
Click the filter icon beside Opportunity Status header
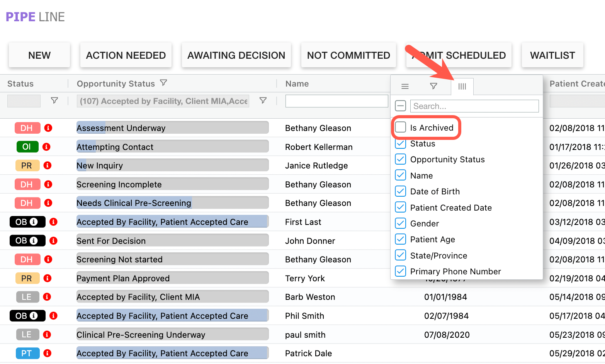point(163,83)
